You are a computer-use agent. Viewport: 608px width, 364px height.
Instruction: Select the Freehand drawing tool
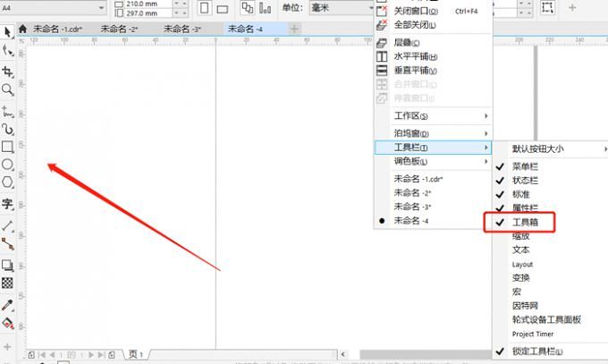(7, 112)
